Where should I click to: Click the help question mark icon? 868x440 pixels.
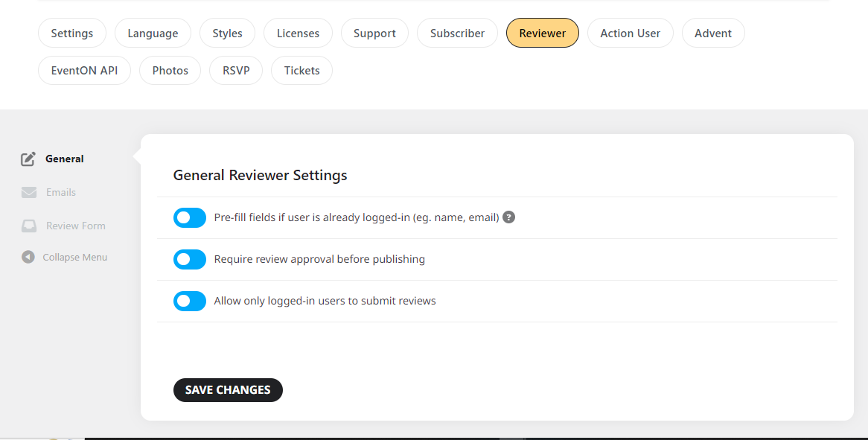click(x=508, y=217)
